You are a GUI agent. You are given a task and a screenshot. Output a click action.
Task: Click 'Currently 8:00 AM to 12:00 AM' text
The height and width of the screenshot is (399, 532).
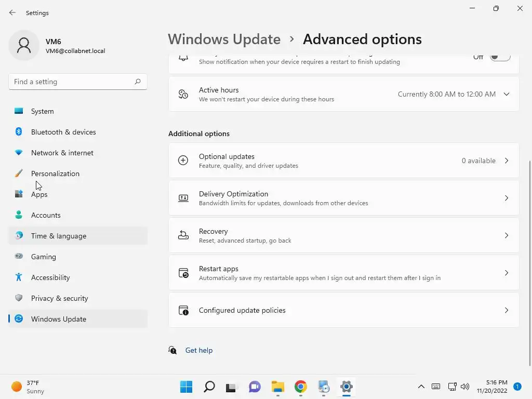(446, 94)
